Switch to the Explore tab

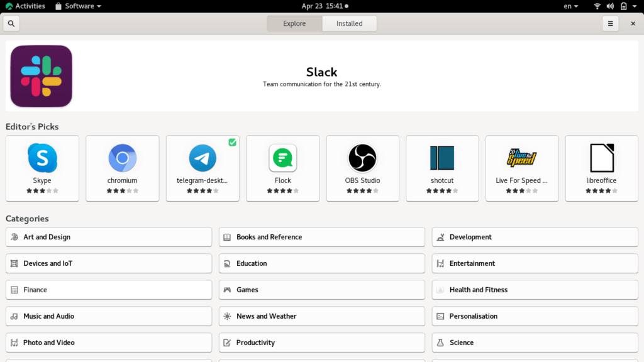(294, 23)
